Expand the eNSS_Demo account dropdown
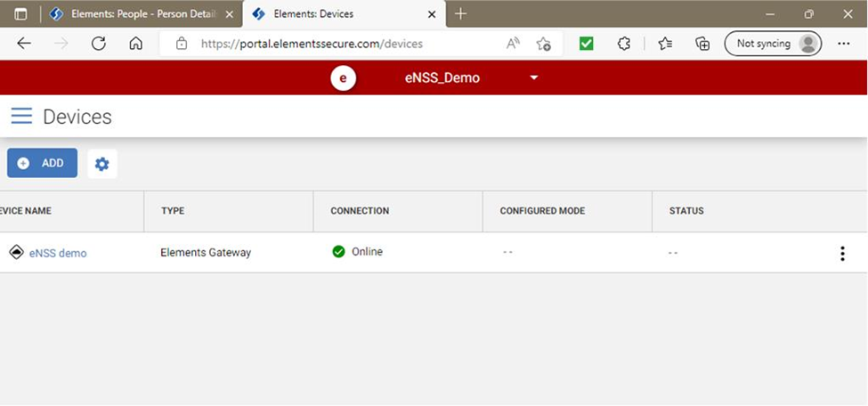Viewport: 868px width, 406px height. pos(534,78)
